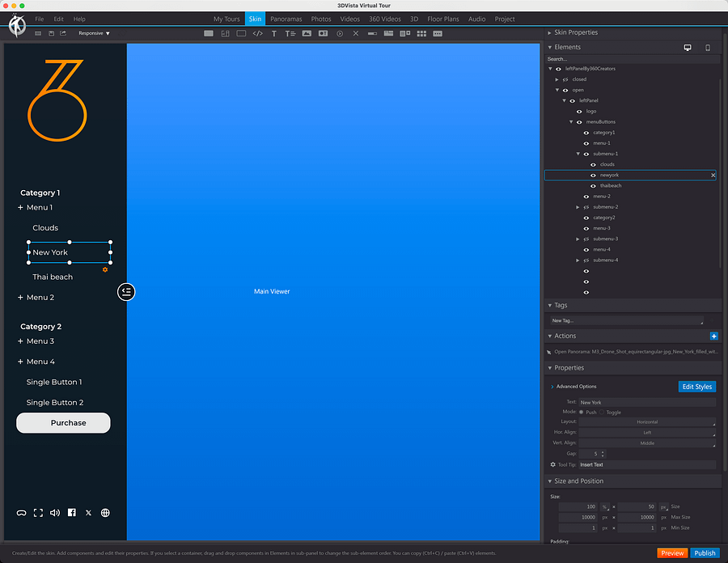
Task: Click the orange Preview button
Action: [672, 553]
